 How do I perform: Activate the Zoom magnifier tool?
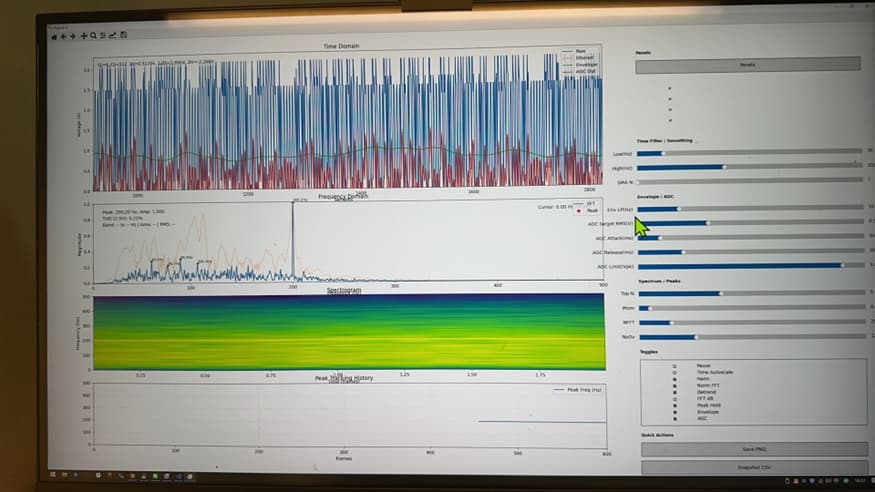[93, 36]
